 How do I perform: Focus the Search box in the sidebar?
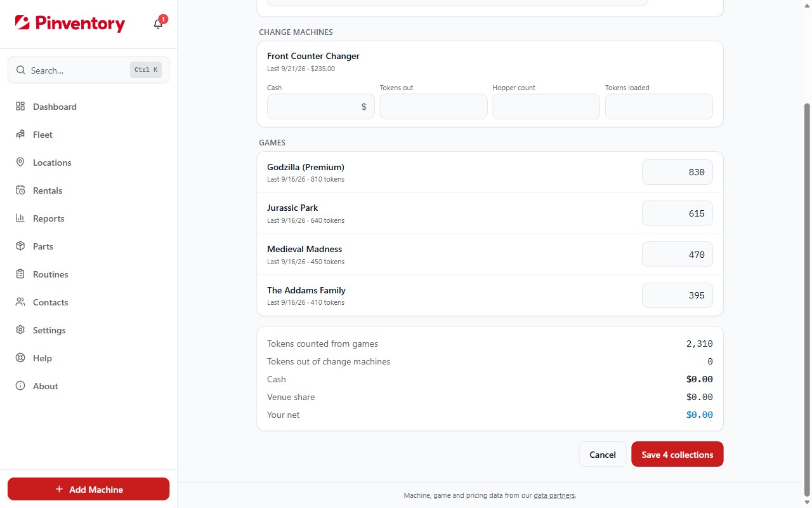[89, 70]
